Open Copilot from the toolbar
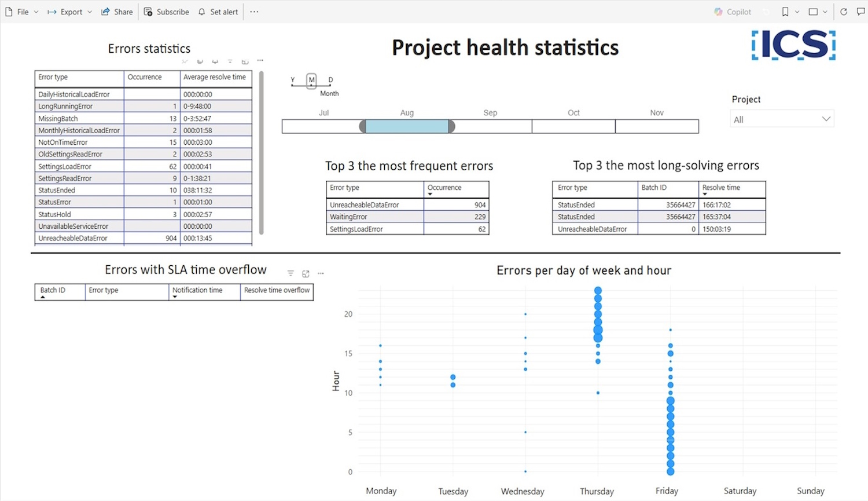This screenshot has width=868, height=501. [x=733, y=12]
